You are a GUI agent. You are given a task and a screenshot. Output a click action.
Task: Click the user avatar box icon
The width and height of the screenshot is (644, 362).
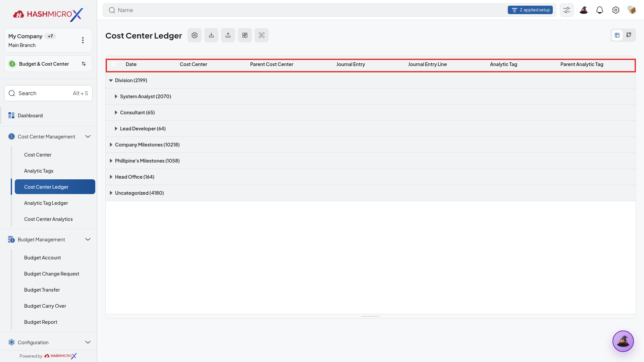click(x=632, y=10)
